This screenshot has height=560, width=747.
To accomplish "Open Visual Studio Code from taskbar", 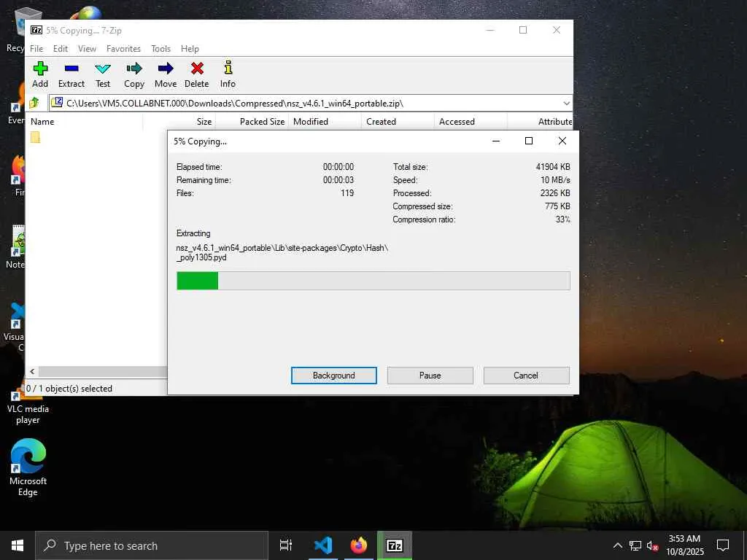I will tap(323, 545).
